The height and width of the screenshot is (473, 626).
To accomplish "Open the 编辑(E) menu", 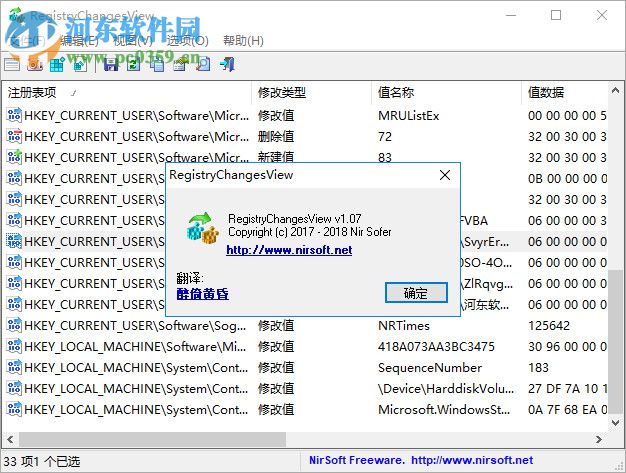I will pyautogui.click(x=79, y=40).
